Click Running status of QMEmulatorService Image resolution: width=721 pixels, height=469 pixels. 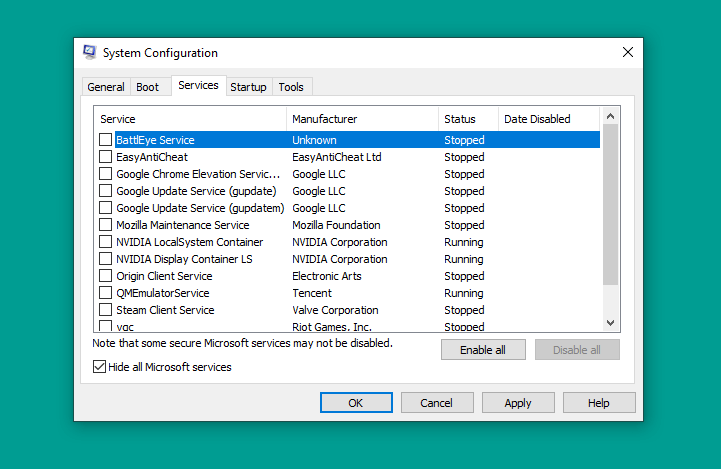(464, 293)
